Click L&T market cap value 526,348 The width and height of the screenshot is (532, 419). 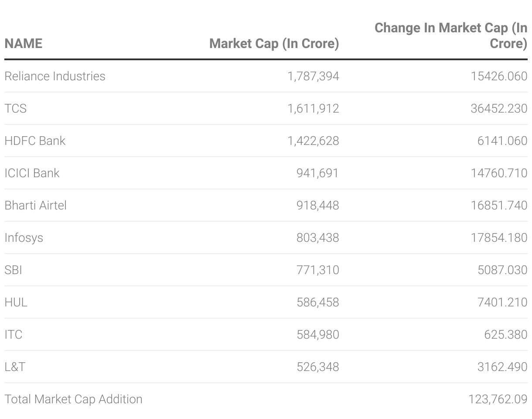point(317,367)
